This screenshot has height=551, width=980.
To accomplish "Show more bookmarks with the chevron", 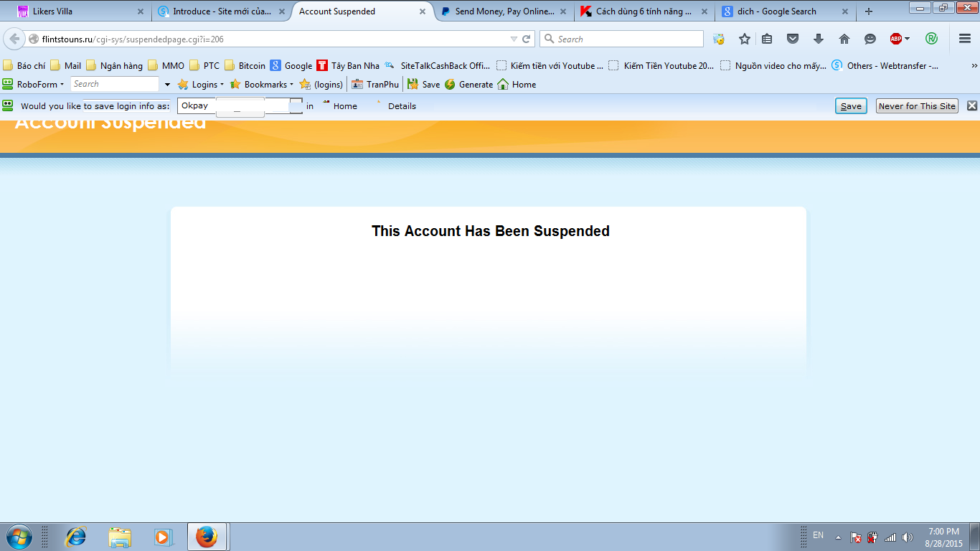I will click(974, 65).
